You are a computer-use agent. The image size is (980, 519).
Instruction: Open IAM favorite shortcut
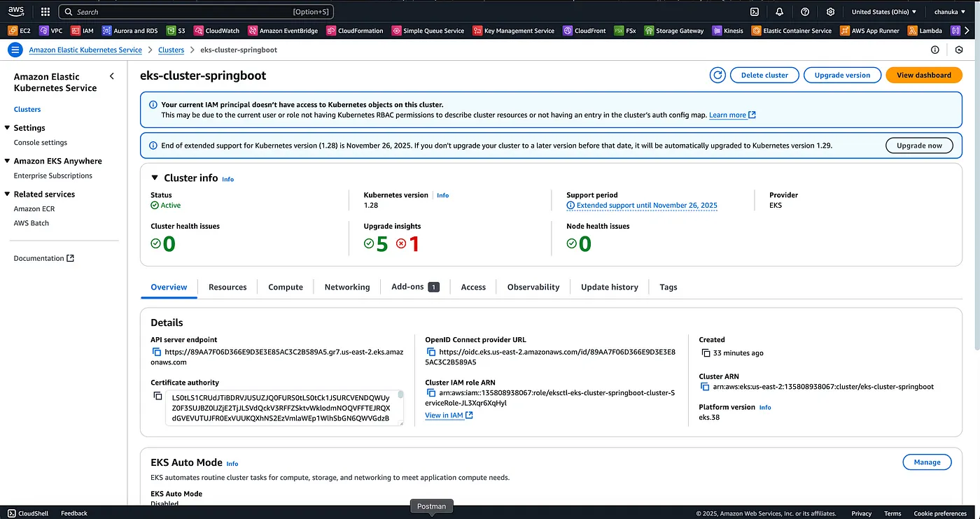(x=83, y=31)
